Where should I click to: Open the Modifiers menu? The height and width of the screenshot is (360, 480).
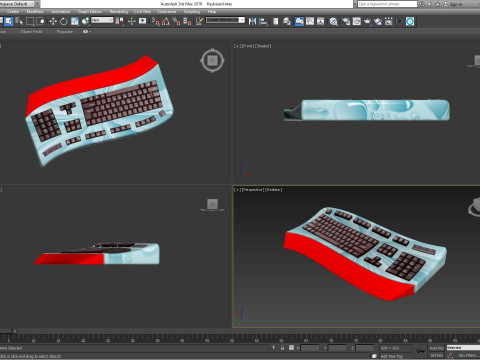click(x=35, y=12)
